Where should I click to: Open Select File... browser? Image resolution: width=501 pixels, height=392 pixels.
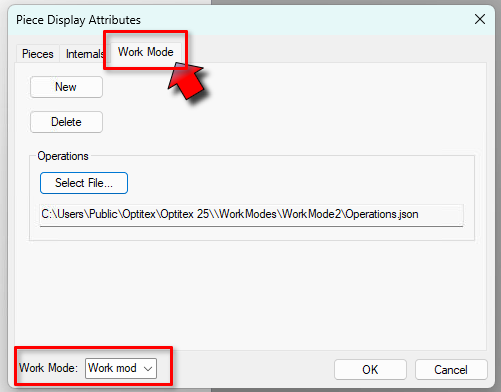pyautogui.click(x=84, y=183)
